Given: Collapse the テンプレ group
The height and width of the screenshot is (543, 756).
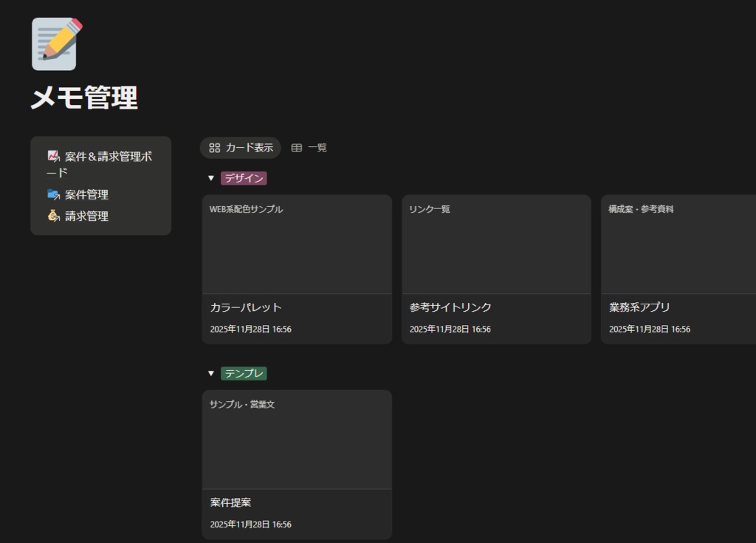Looking at the screenshot, I should (210, 373).
